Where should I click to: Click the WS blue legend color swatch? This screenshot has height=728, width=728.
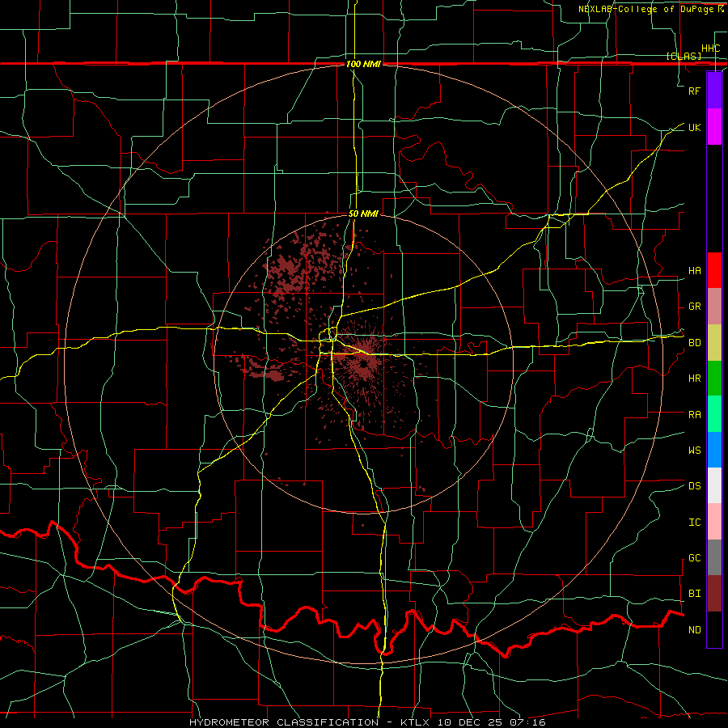pyautogui.click(x=714, y=450)
